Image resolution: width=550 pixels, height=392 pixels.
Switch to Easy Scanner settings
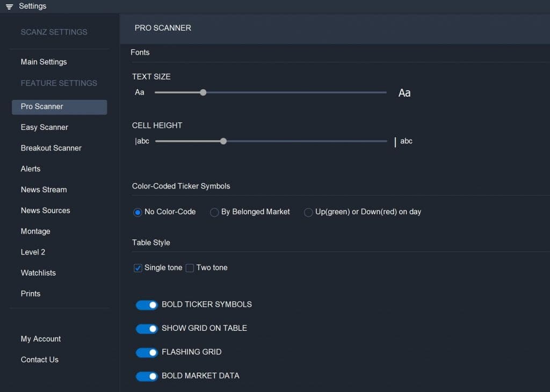tap(44, 127)
